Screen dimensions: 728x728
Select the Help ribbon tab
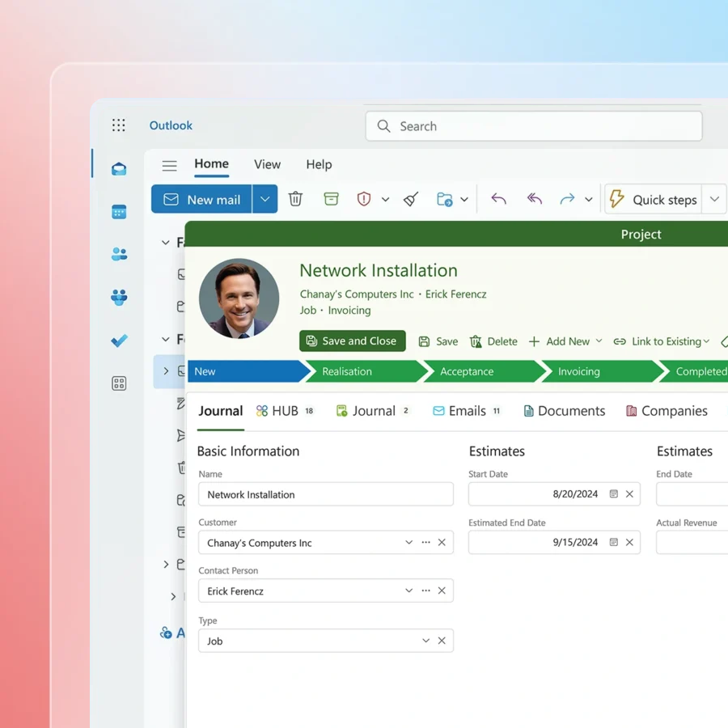(319, 164)
